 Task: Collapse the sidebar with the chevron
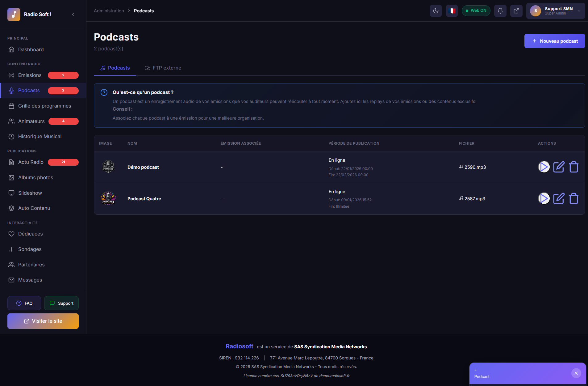coord(73,14)
